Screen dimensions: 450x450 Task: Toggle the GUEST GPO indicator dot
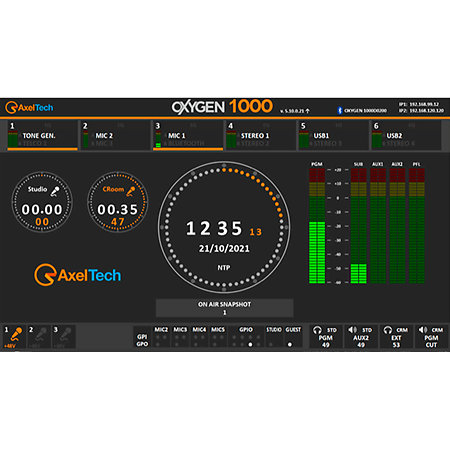tap(290, 344)
